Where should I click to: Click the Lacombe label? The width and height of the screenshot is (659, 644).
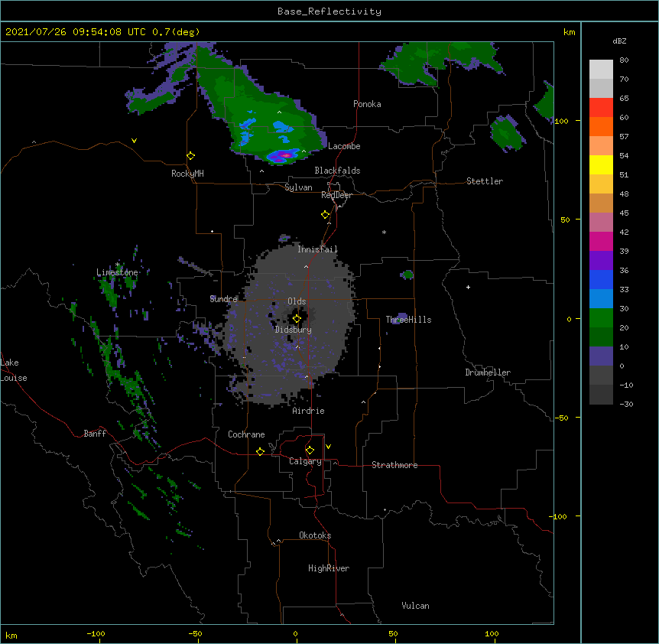tap(344, 146)
